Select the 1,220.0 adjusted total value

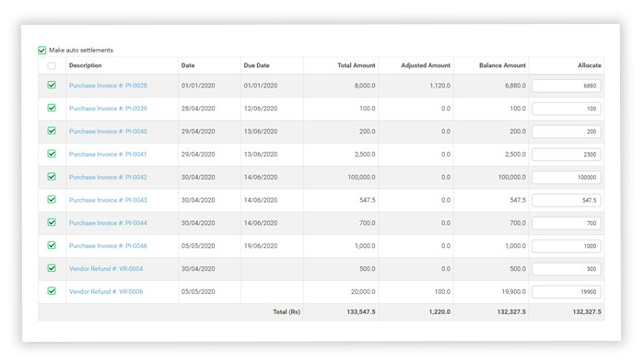439,312
